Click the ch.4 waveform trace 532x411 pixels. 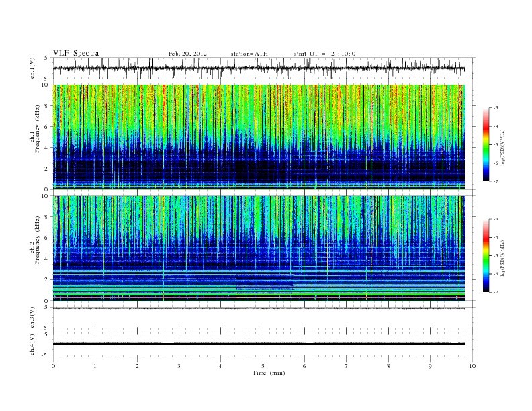pos(259,344)
